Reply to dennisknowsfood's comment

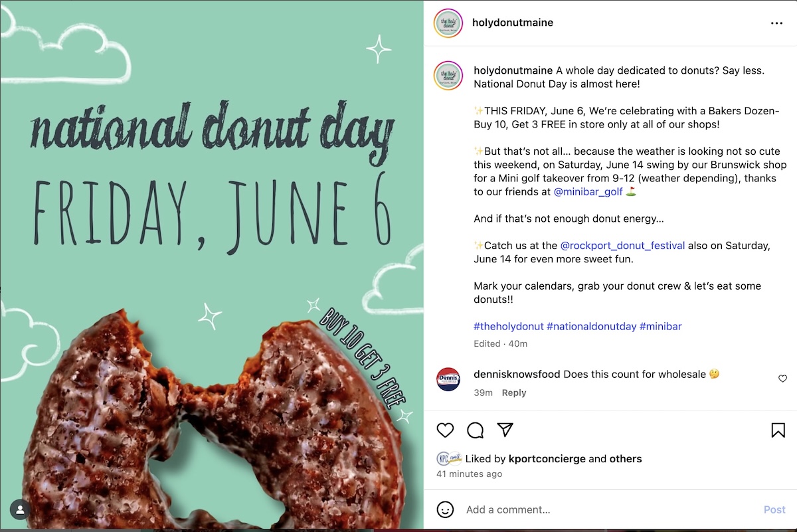514,393
